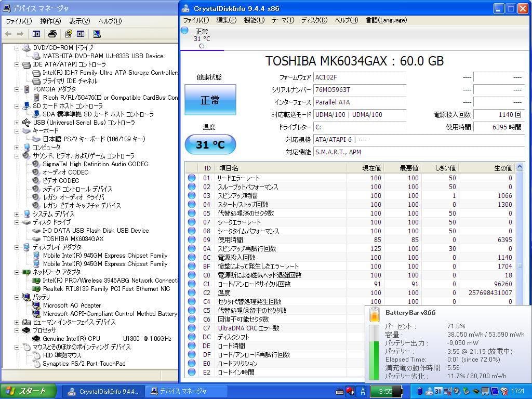This screenshot has width=532, height=399.
Task: Select Intel PRO/Wireless 3945ABG Network Connection
Action: tap(110, 281)
